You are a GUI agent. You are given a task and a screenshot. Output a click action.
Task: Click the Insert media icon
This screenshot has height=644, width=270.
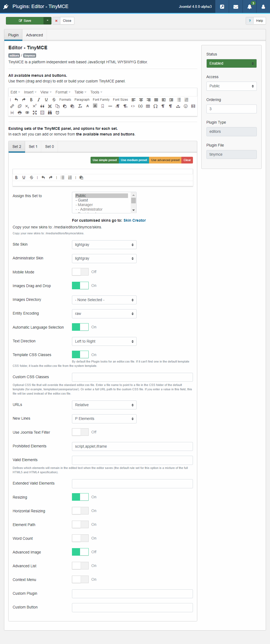193,106
